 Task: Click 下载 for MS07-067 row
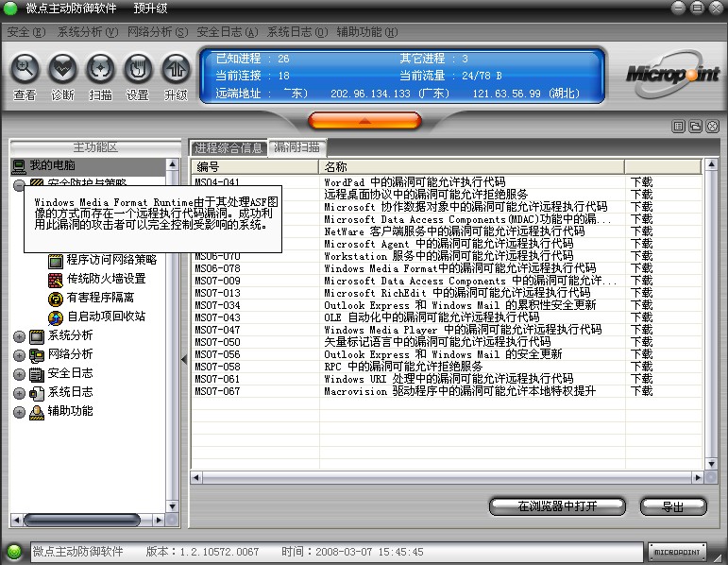642,391
